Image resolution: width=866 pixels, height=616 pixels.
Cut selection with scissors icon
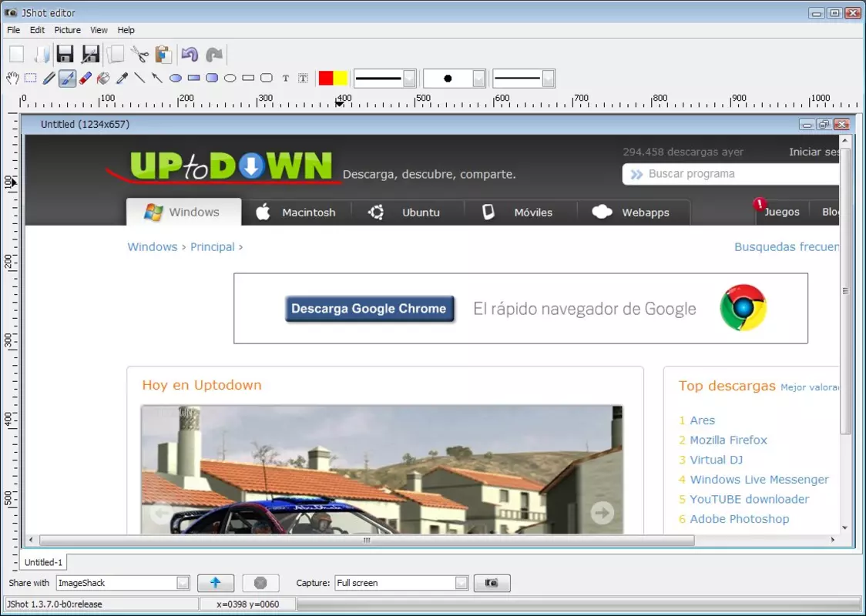point(139,54)
